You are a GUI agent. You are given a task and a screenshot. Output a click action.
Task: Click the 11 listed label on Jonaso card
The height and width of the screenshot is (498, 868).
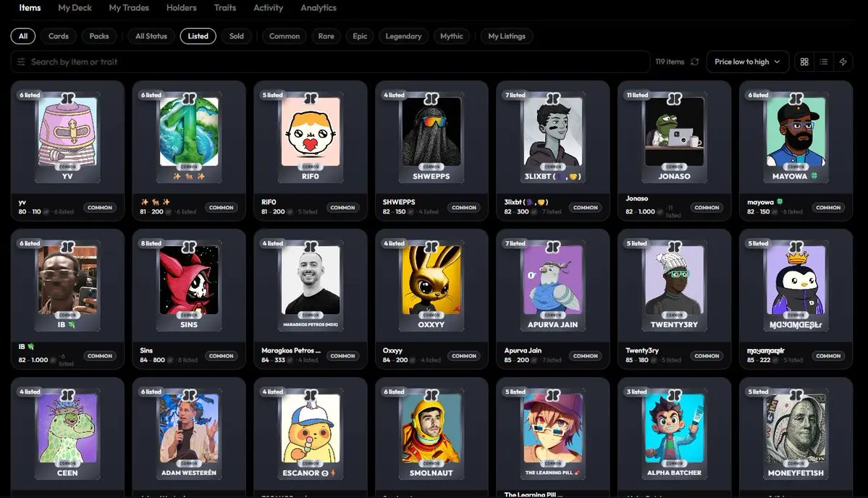pyautogui.click(x=637, y=95)
